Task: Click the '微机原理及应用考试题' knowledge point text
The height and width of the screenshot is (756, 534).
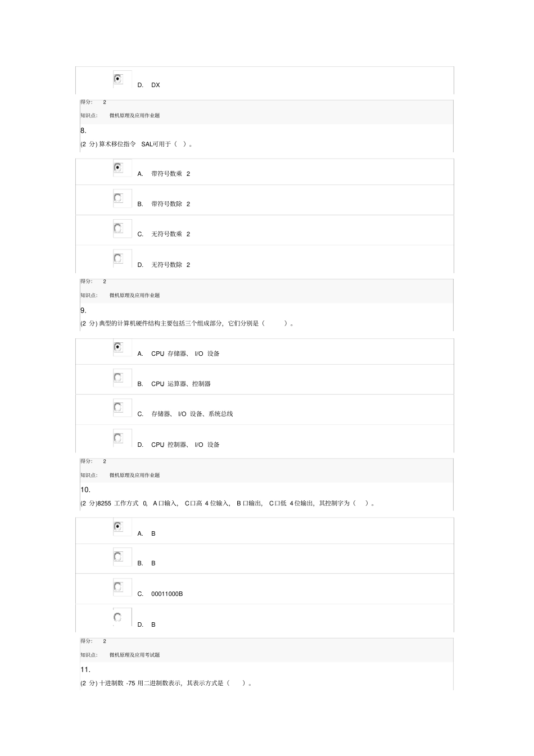Action: (x=134, y=655)
